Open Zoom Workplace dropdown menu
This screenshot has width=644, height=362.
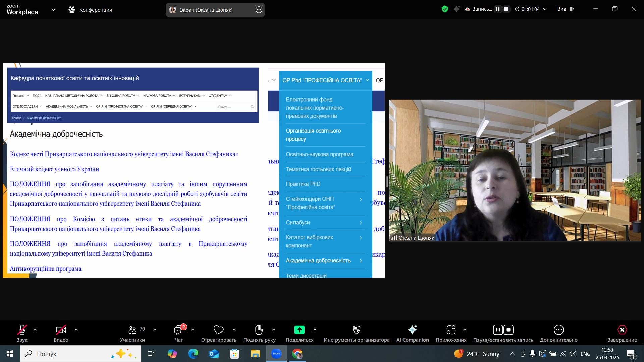coord(54,10)
